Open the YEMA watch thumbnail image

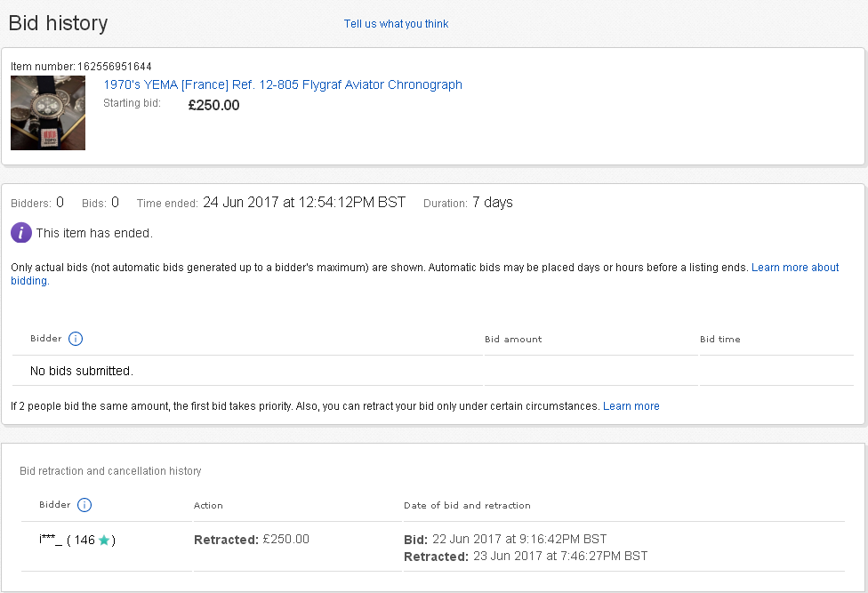tap(48, 113)
